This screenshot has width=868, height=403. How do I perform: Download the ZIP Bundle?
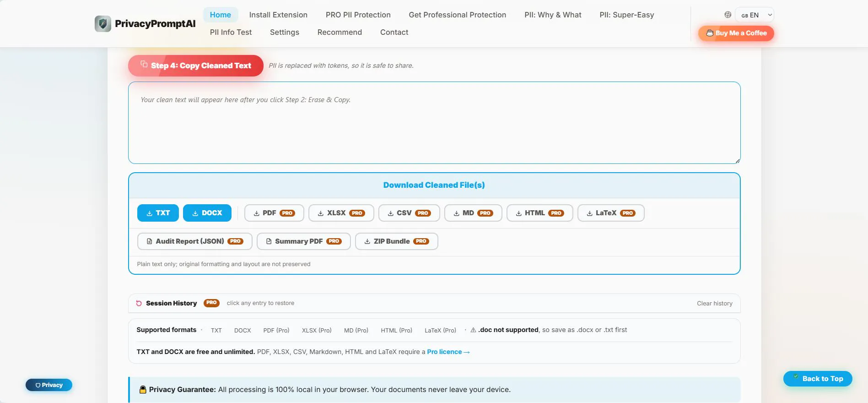coord(397,241)
